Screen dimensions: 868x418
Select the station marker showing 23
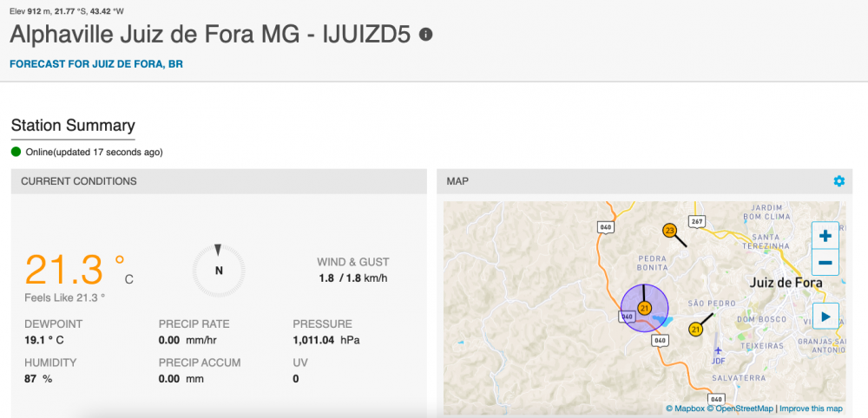[x=669, y=231]
